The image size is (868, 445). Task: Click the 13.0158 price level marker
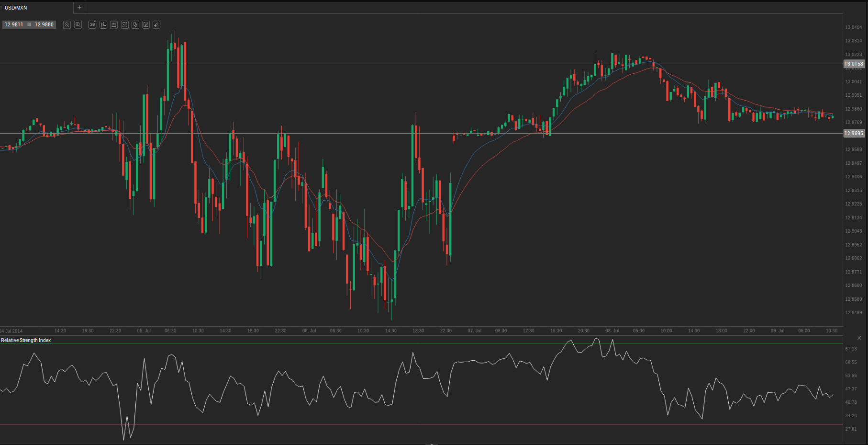pyautogui.click(x=854, y=64)
